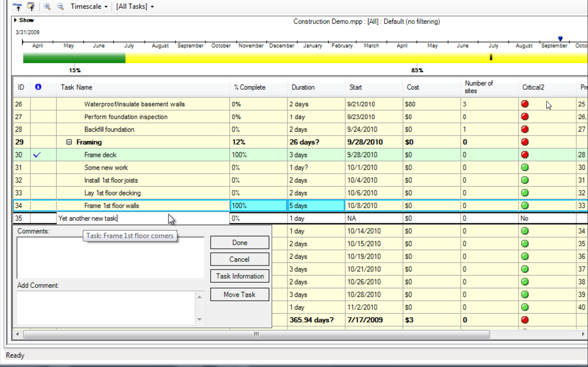Expand the Show disclosure triangle

coord(16,20)
